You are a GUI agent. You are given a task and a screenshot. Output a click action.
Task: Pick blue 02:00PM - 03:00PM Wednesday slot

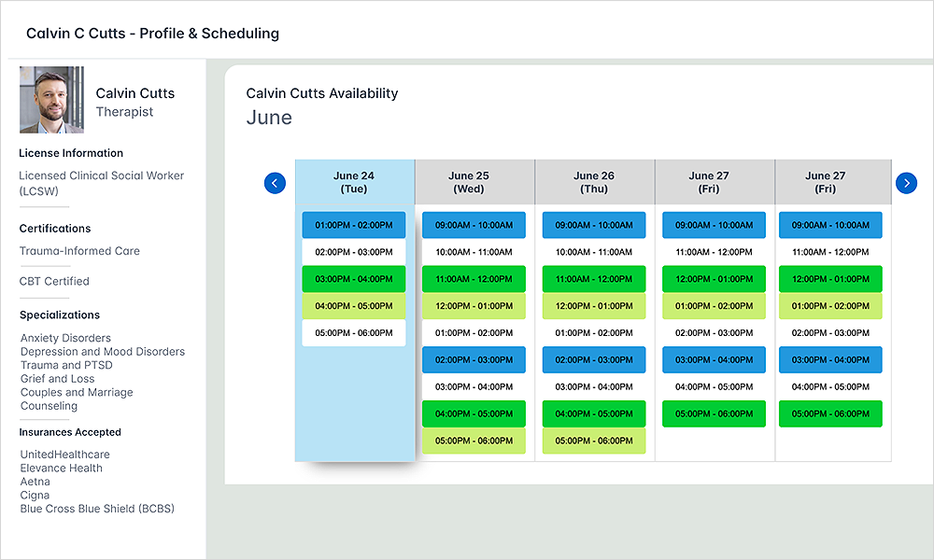tap(474, 360)
